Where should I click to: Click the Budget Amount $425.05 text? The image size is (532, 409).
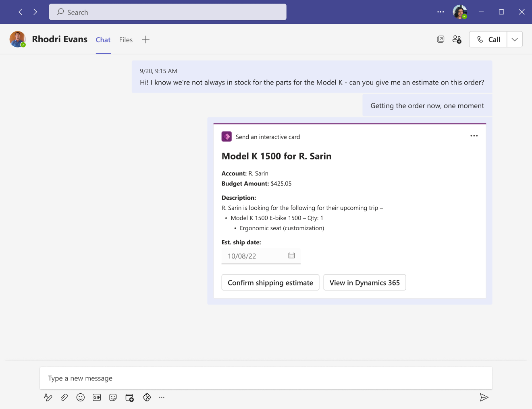(257, 184)
